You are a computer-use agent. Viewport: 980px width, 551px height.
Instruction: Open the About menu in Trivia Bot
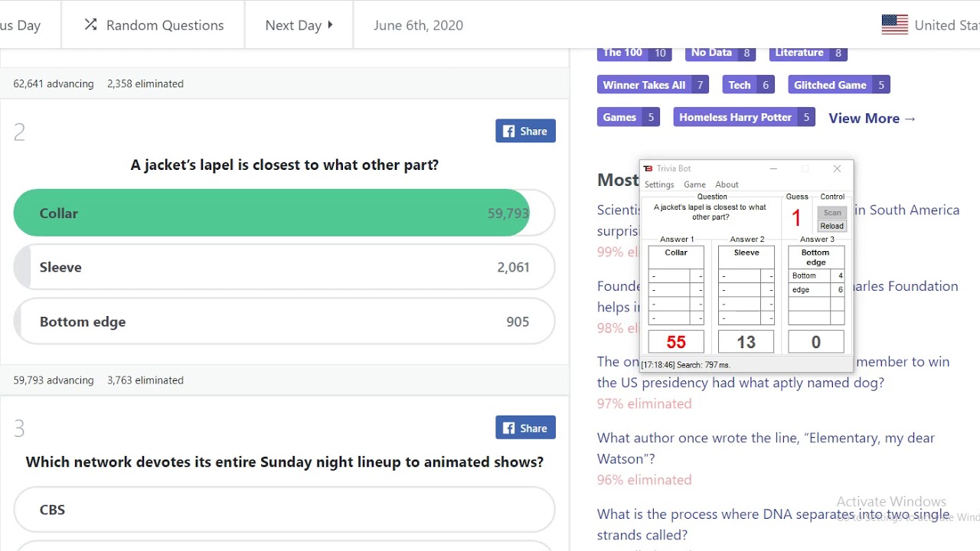[727, 184]
